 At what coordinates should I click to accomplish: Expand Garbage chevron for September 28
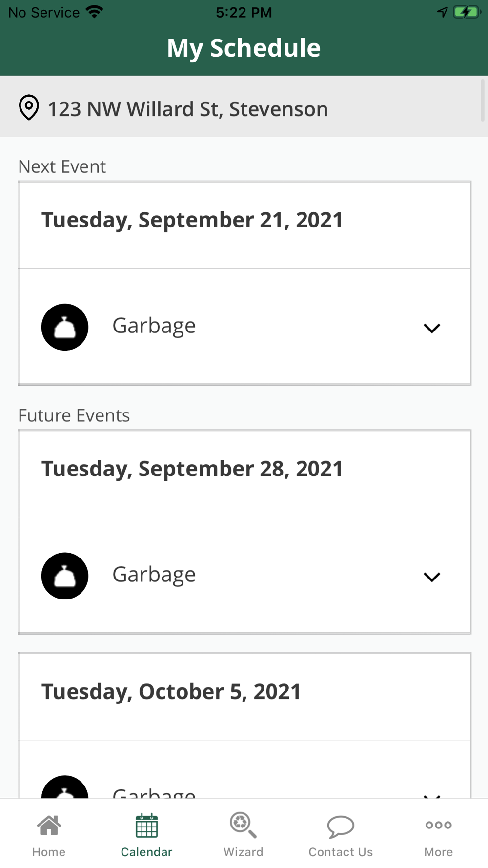coord(432,577)
